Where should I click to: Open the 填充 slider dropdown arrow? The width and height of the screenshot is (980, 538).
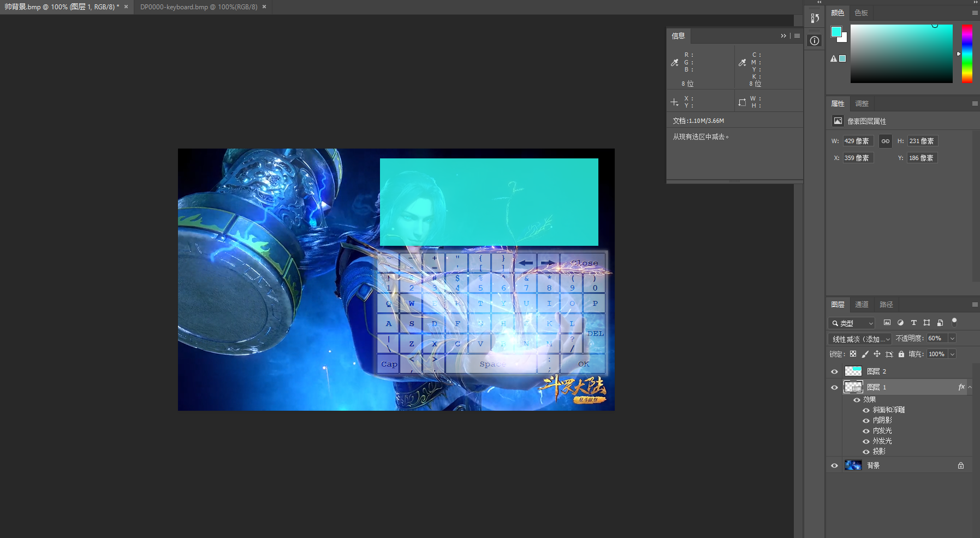point(952,354)
